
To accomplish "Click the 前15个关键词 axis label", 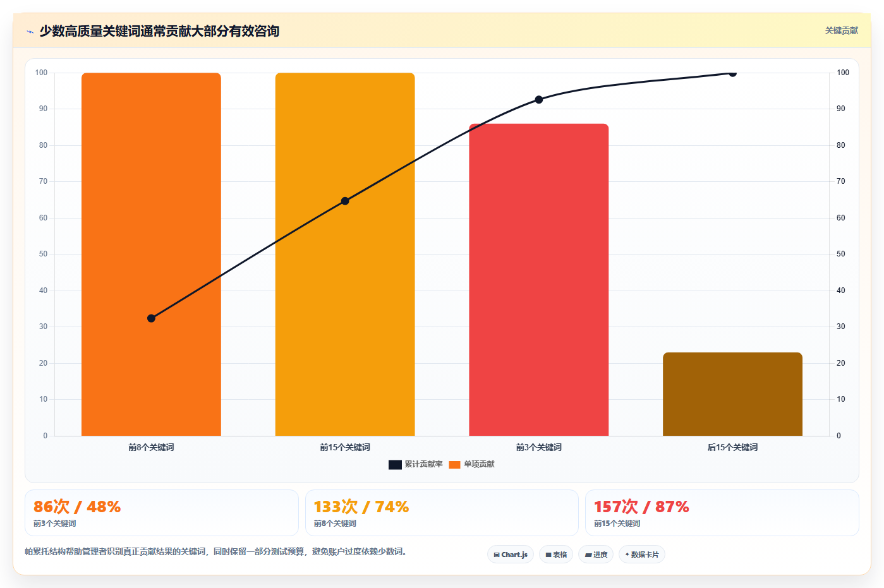I will (345, 447).
